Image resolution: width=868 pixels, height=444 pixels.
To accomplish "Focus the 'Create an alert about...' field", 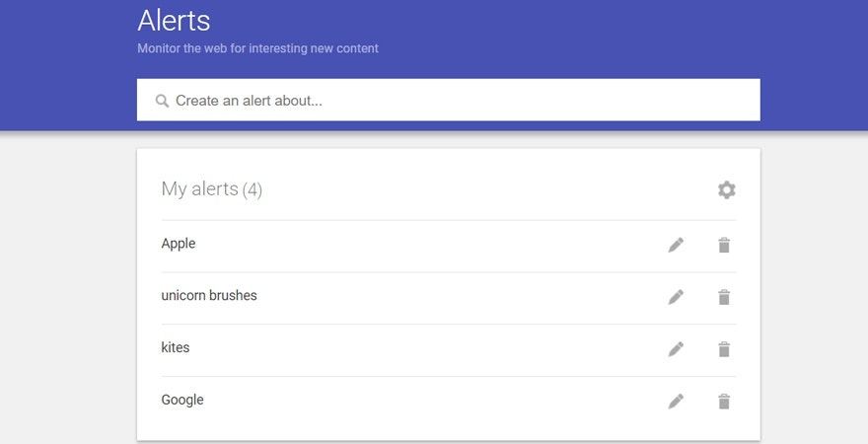I will [454, 101].
